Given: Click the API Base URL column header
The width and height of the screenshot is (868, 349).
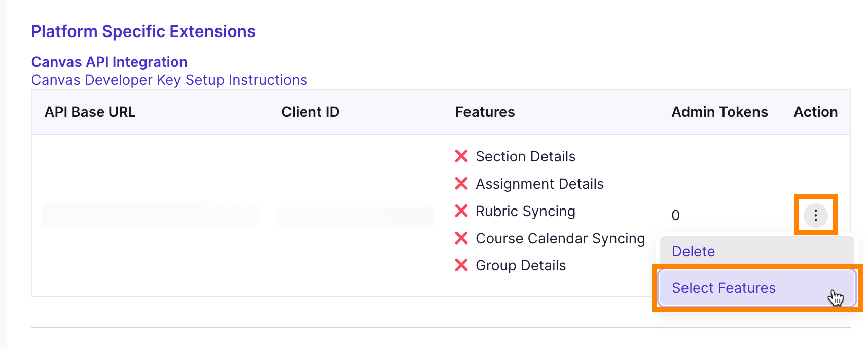Looking at the screenshot, I should (90, 112).
